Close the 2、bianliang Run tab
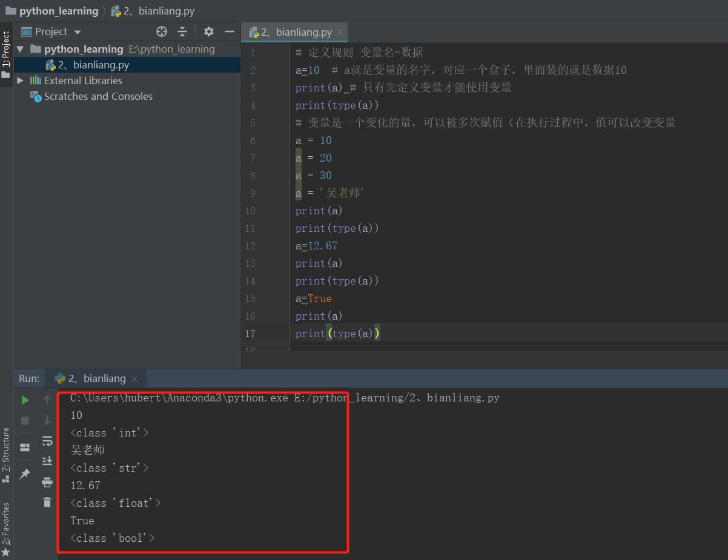728x560 pixels. (134, 379)
